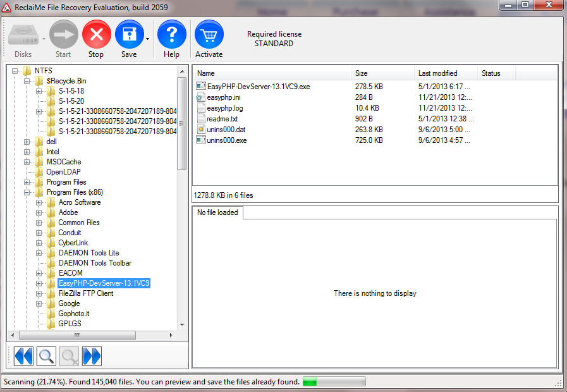Select FileZilla FTP Client folder

(x=85, y=293)
